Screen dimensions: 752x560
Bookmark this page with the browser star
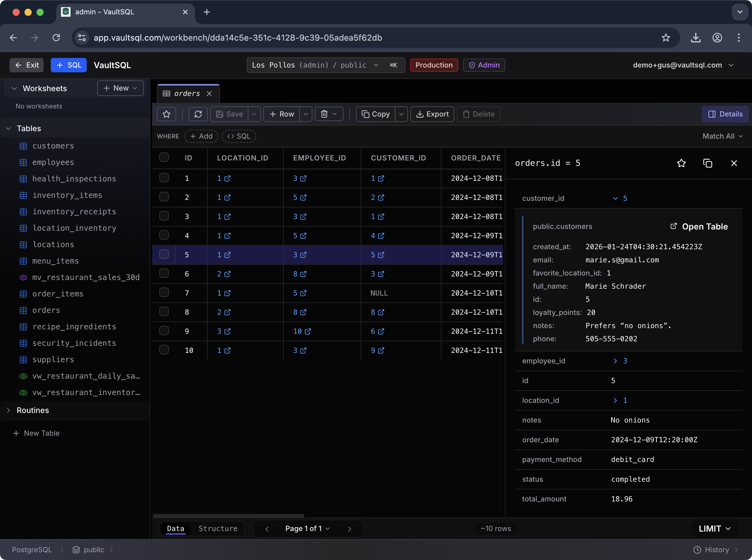point(666,38)
